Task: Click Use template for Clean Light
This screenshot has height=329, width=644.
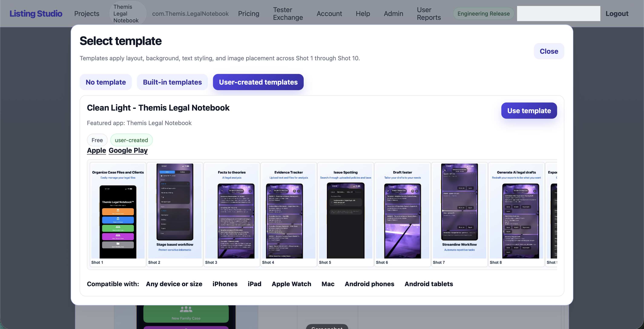Action: click(x=529, y=111)
